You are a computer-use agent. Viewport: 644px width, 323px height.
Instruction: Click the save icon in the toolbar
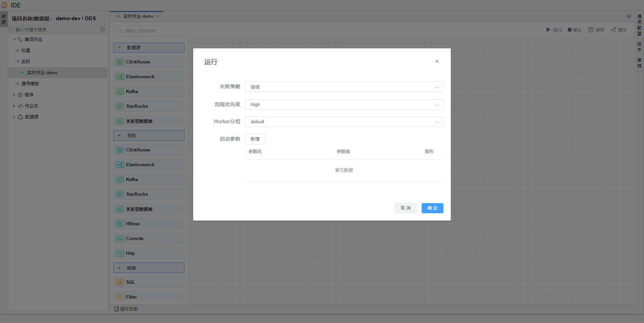click(x=591, y=30)
